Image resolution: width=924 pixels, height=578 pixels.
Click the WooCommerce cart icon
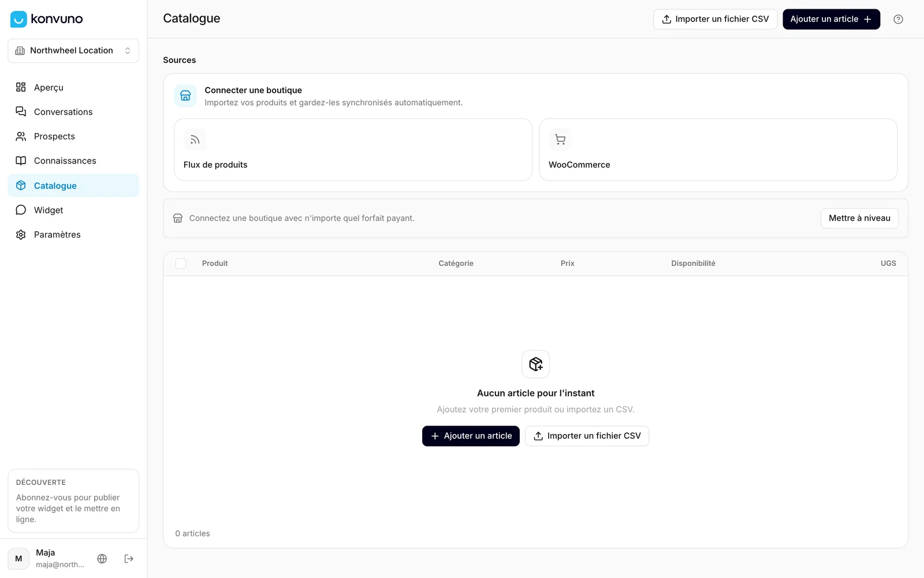pyautogui.click(x=560, y=139)
